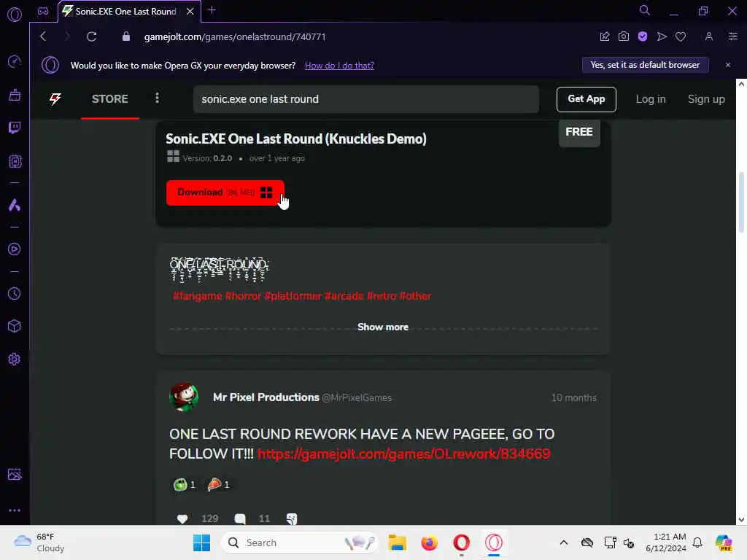Open the Player sidebar icon

[x=15, y=249]
